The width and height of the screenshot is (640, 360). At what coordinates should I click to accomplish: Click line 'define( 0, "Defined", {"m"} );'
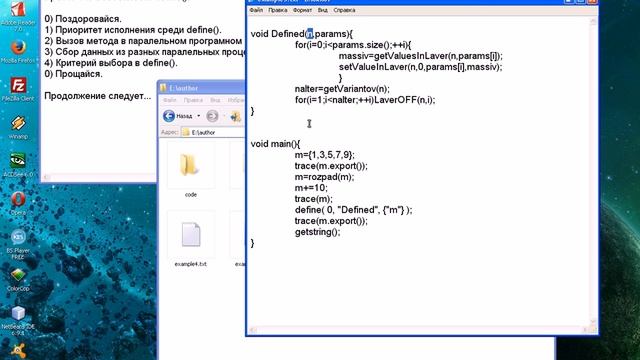click(353, 210)
